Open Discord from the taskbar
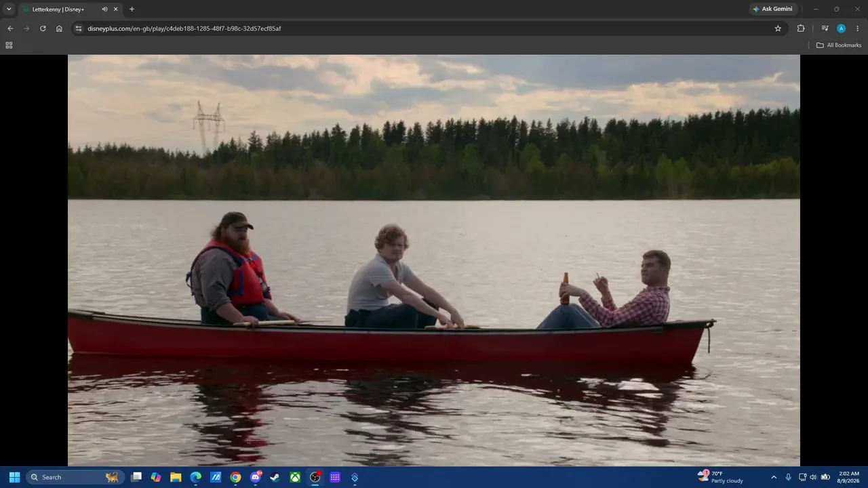 coord(256,477)
